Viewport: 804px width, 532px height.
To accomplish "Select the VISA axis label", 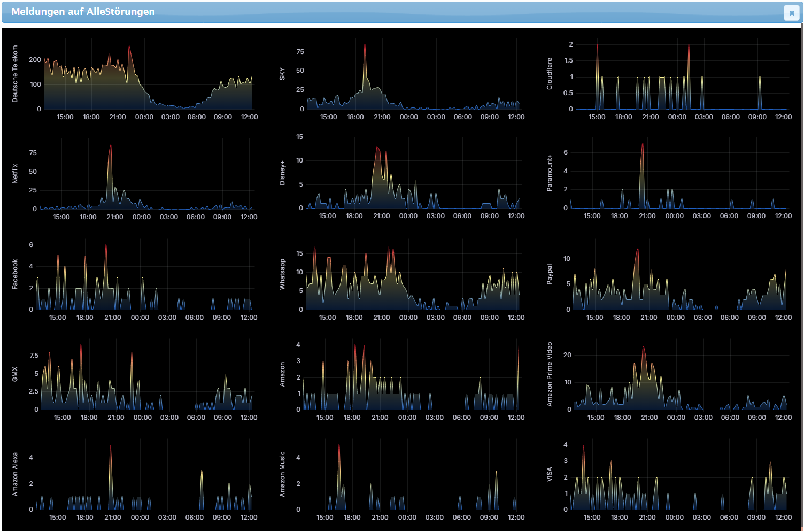I will (550, 474).
